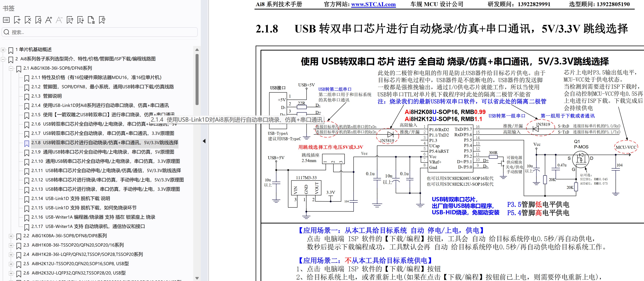The width and height of the screenshot is (644, 281).
Task: Expand the 2.4 Ai8H1K28-36I node
Action: tap(11, 254)
